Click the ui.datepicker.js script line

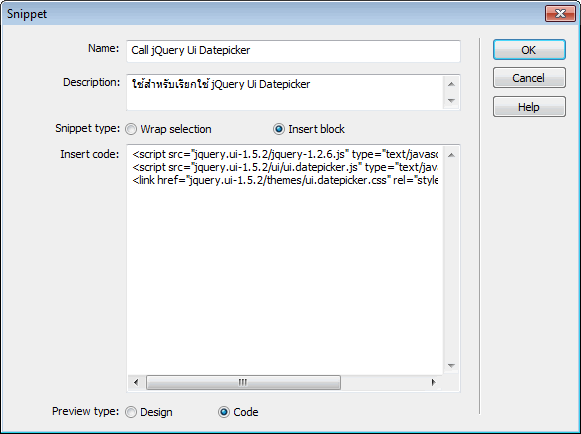(285, 167)
